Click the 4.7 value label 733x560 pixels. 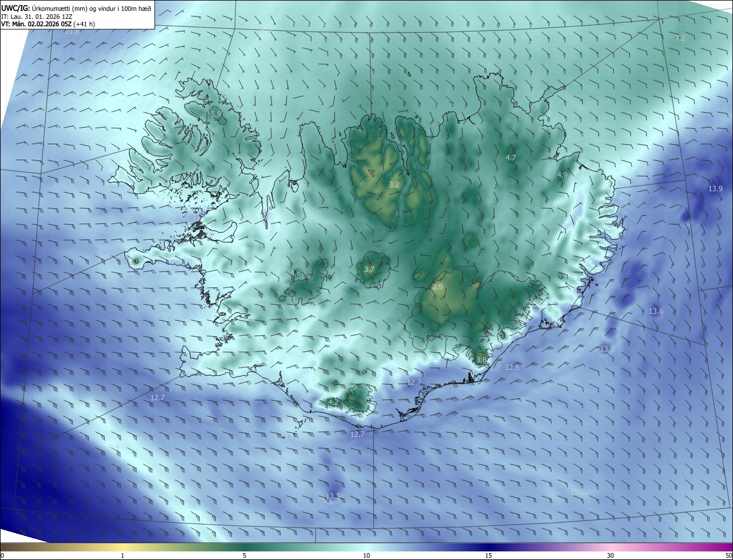click(x=511, y=157)
